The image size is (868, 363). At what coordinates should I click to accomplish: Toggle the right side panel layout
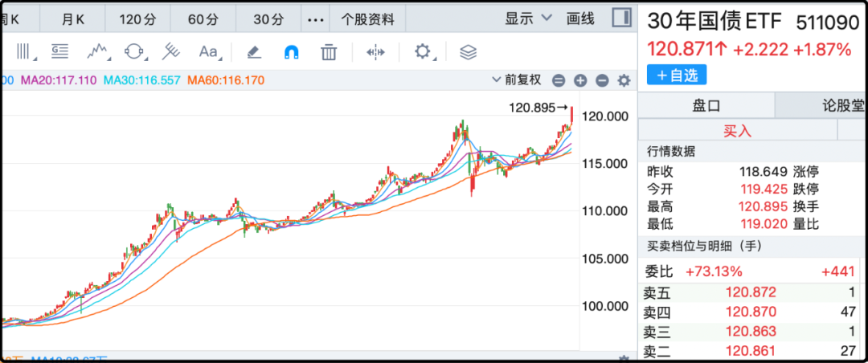point(621,18)
